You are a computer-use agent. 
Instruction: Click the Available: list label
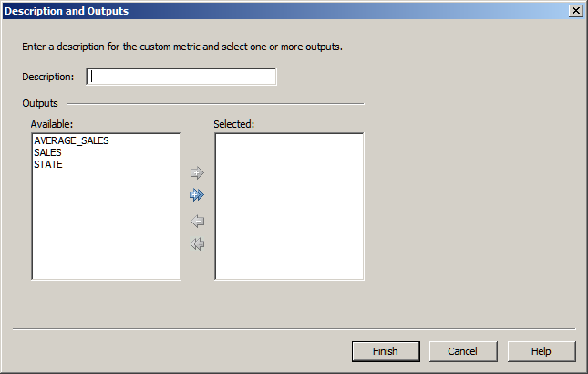coord(51,123)
